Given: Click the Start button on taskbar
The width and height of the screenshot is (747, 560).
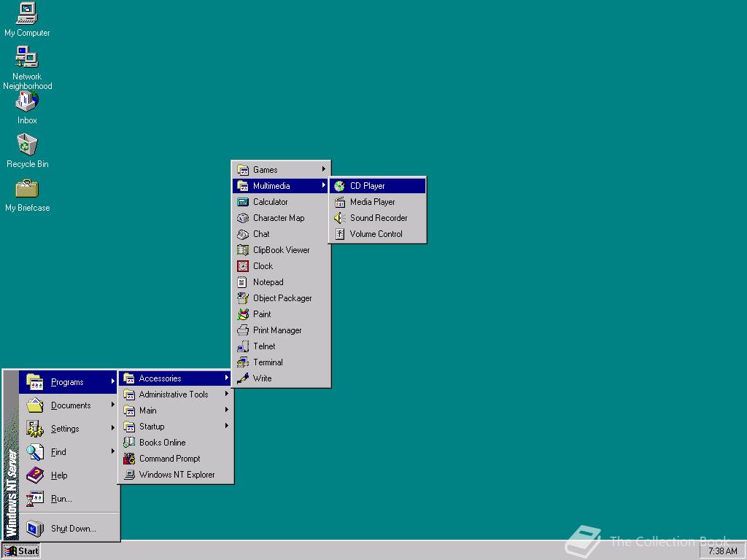Looking at the screenshot, I should click(21, 551).
